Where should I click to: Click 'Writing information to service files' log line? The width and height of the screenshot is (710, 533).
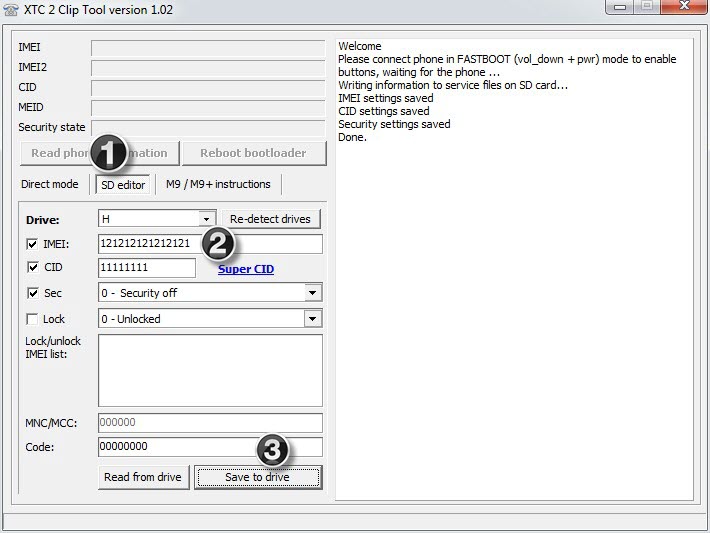(x=453, y=85)
